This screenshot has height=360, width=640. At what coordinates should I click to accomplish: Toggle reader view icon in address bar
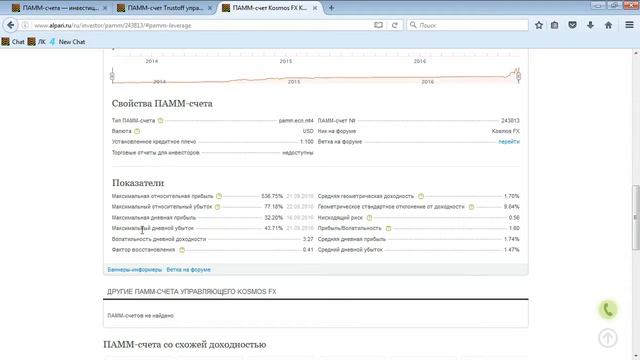click(378, 25)
